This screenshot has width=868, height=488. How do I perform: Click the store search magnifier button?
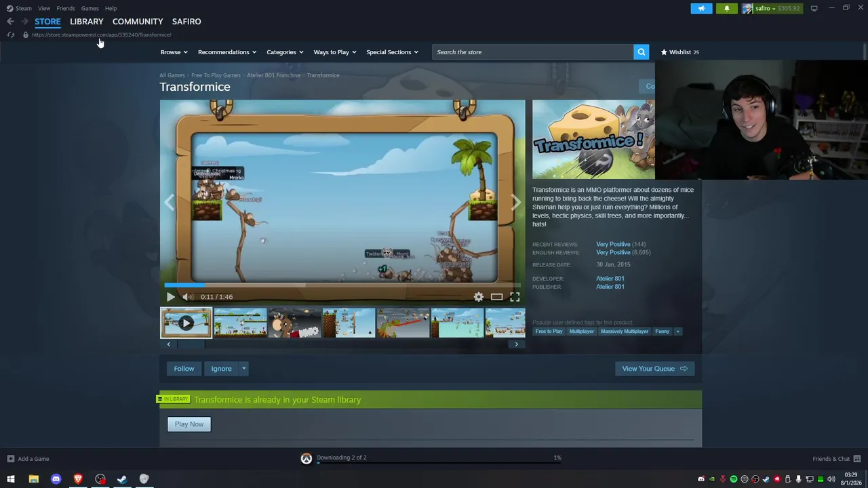tap(641, 52)
